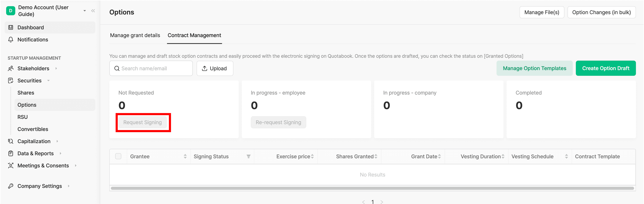Collapse sidebar with double-chevron icon

93,11
